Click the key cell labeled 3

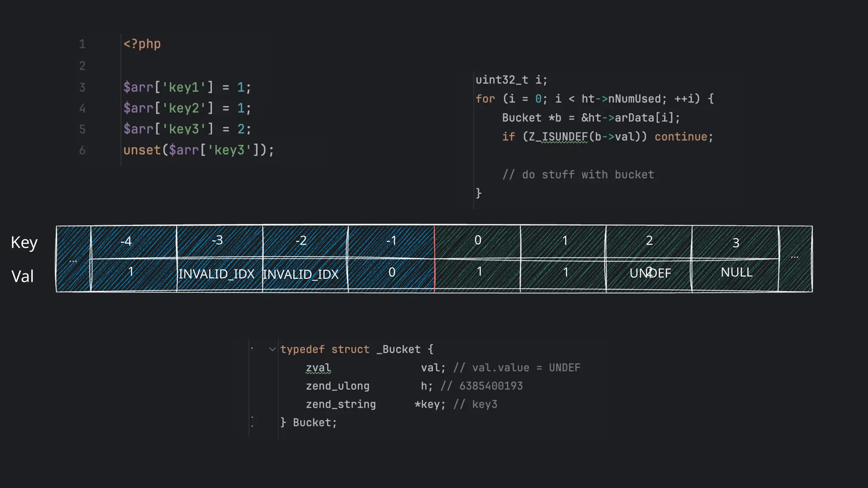[x=736, y=243]
